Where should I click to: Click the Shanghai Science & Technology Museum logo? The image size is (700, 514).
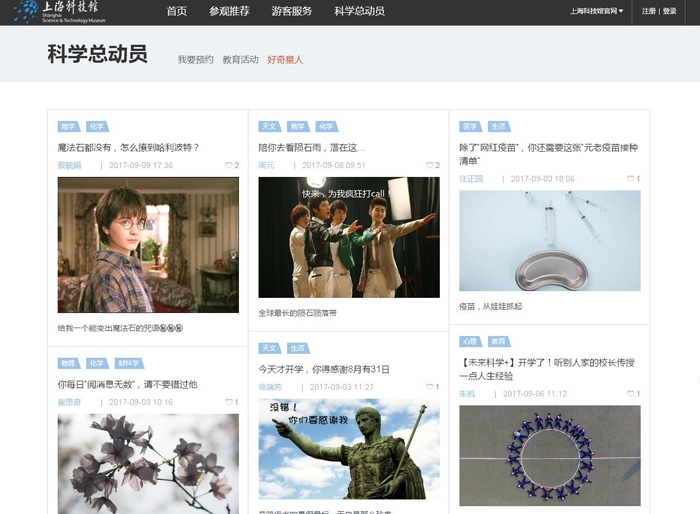click(x=60, y=12)
